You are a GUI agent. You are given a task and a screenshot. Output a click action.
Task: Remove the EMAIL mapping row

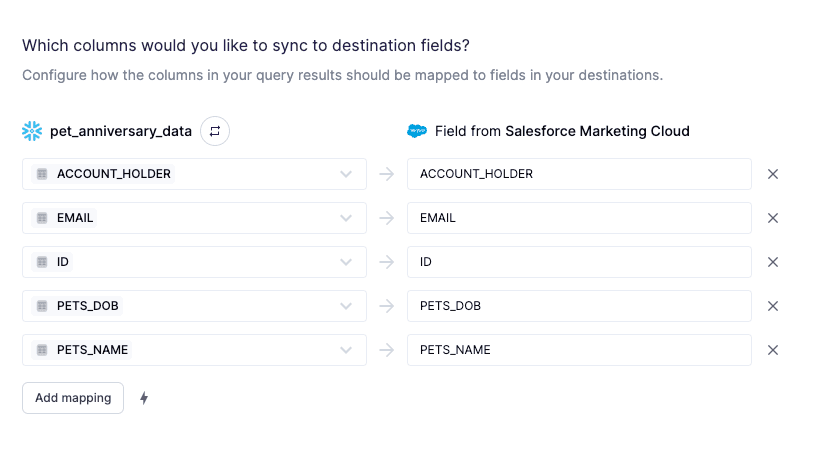click(x=772, y=218)
